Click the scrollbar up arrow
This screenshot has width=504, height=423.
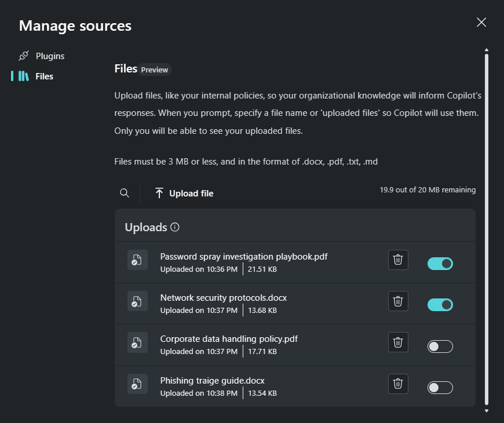coord(486,50)
